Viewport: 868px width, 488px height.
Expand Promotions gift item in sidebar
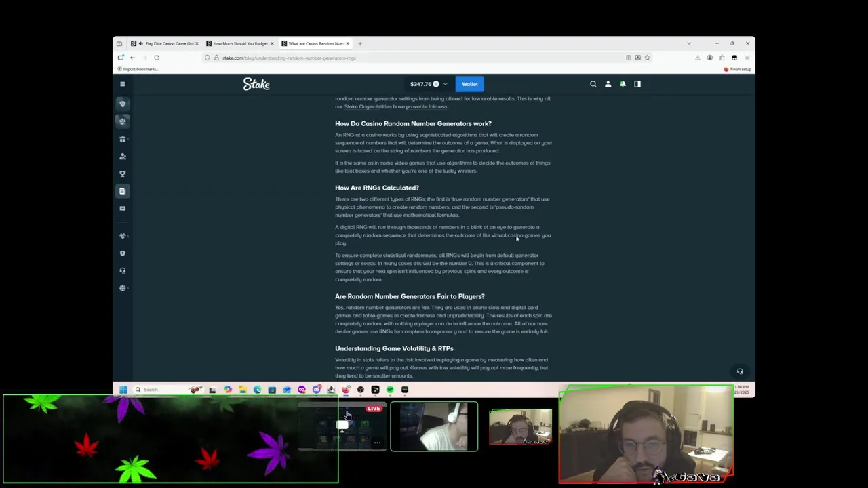[x=123, y=139]
